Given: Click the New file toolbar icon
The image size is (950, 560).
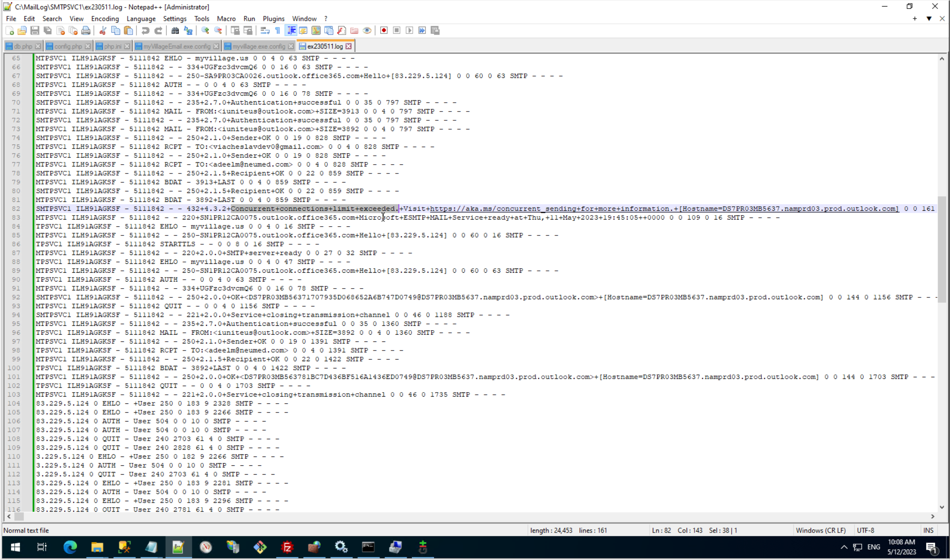Looking at the screenshot, I should 10,31.
